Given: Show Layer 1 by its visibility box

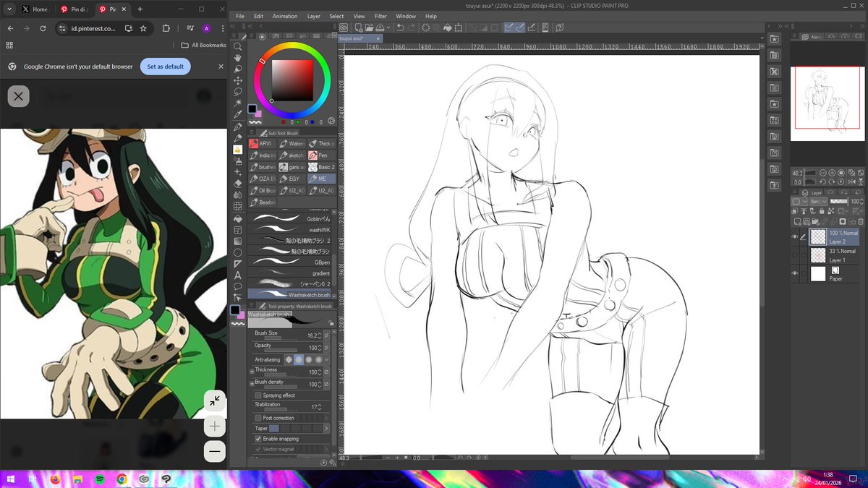Looking at the screenshot, I should coord(795,255).
